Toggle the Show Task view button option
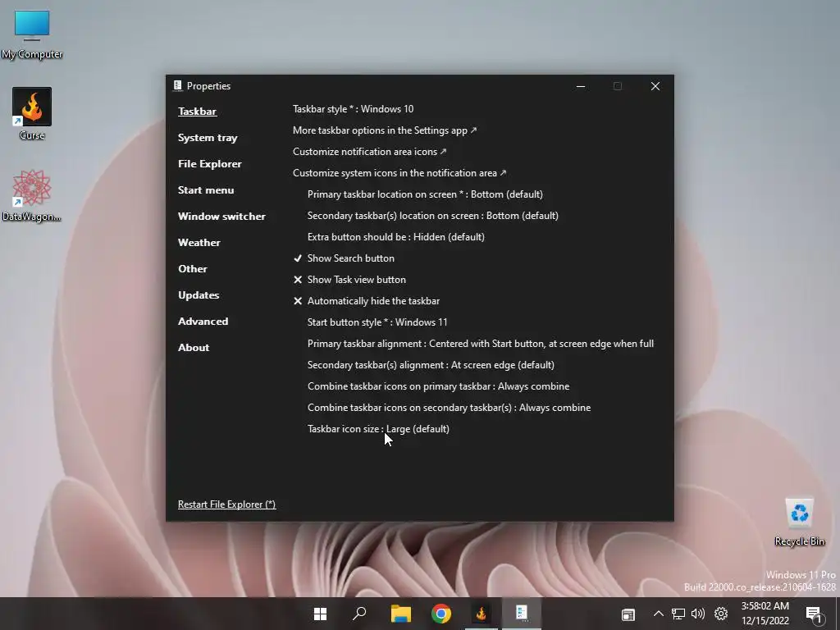 point(349,280)
